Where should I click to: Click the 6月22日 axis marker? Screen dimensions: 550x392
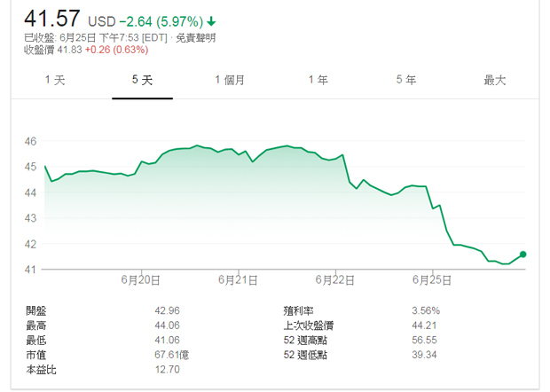pyautogui.click(x=335, y=279)
